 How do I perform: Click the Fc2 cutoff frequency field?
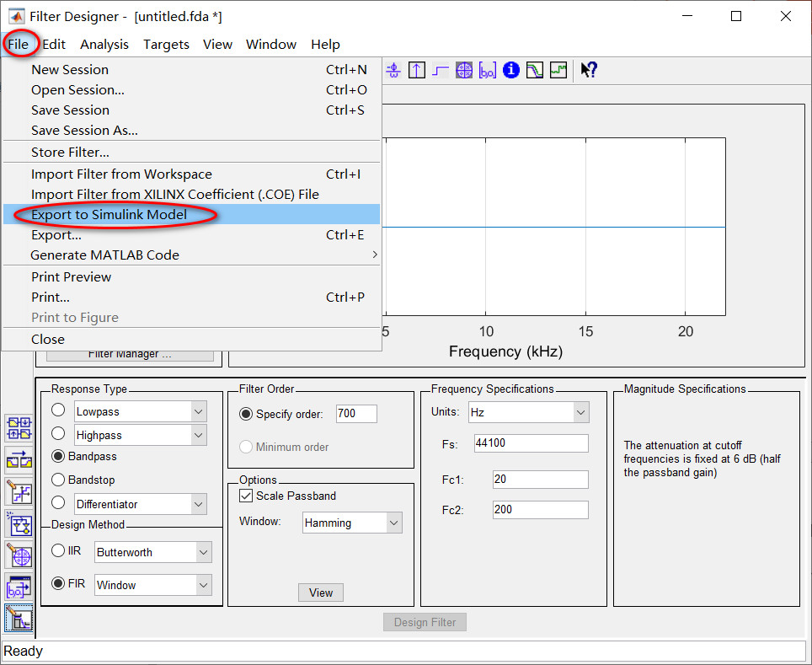click(541, 510)
